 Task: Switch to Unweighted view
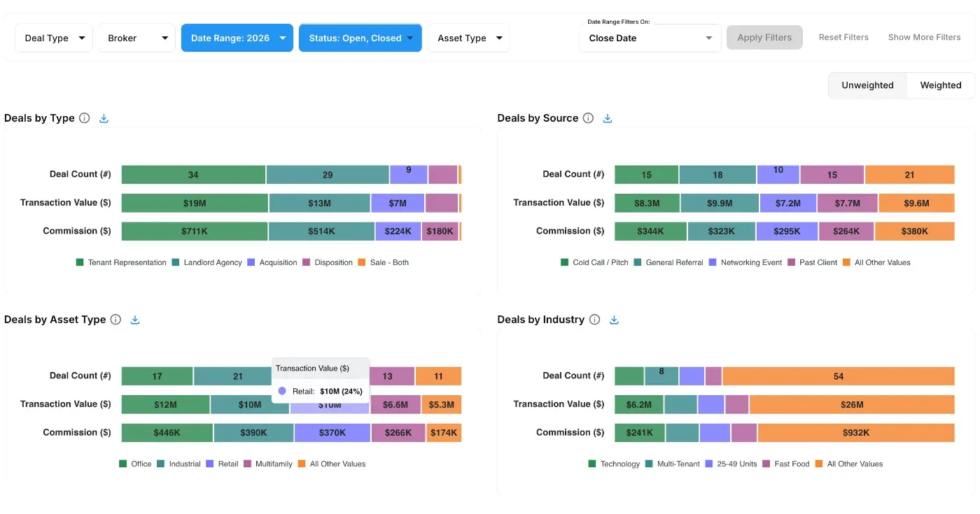point(868,85)
